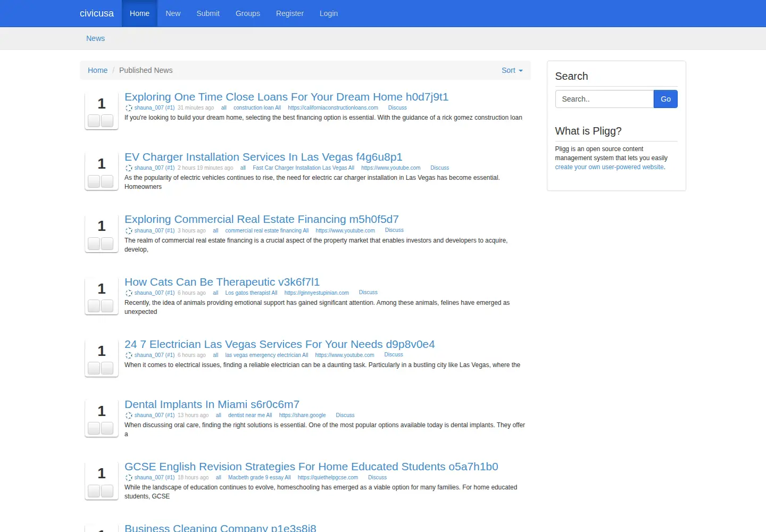Downvote the How Cats Can Be Therapeutic story
The height and width of the screenshot is (532, 766).
[x=107, y=306]
